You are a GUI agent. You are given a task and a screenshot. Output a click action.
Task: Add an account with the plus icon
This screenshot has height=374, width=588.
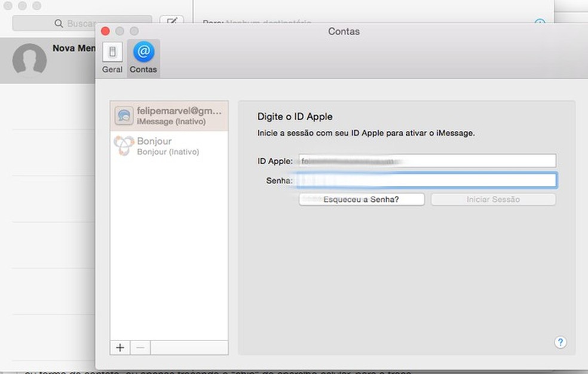(x=120, y=347)
